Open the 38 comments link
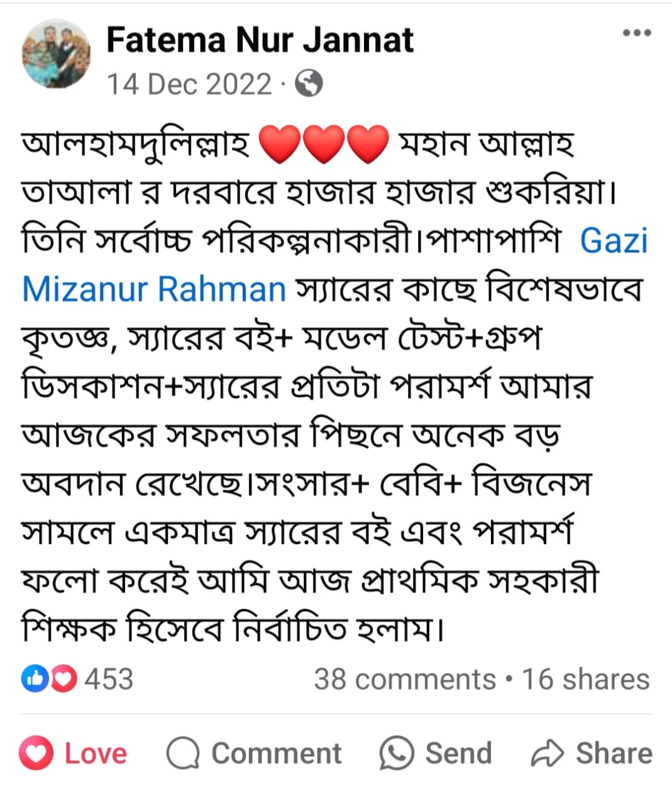The image size is (672, 805). 405,679
